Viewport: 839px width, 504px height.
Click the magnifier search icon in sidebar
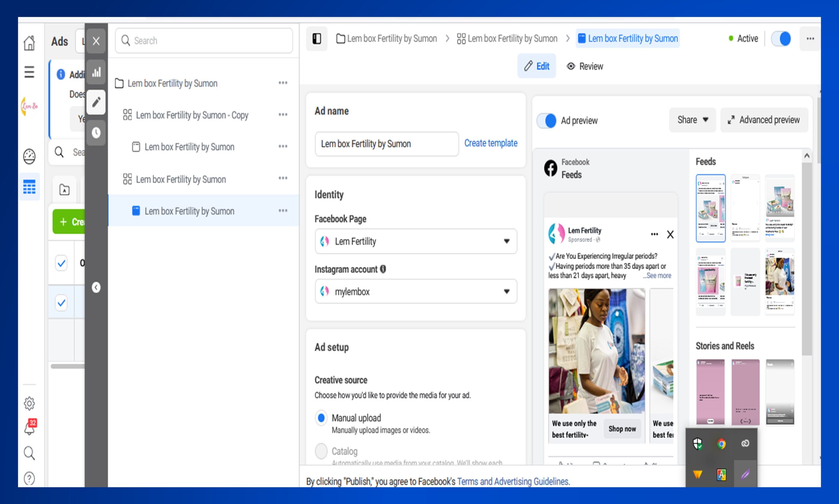point(29,453)
